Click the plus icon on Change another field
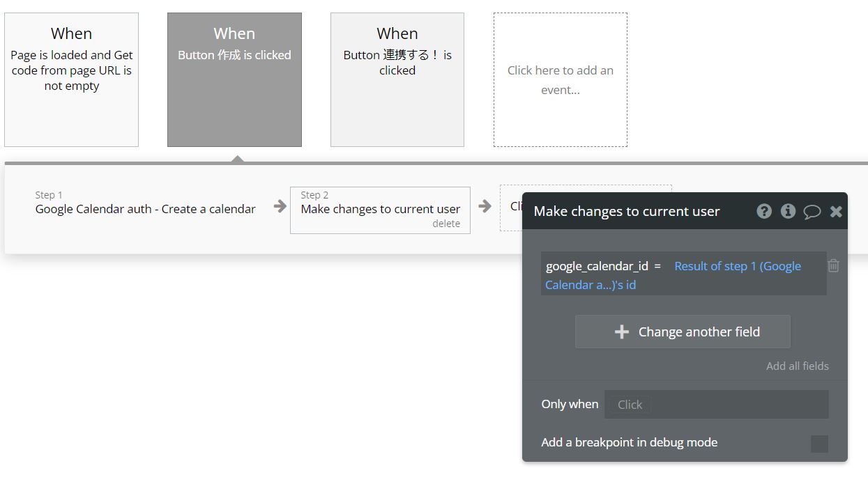 coord(621,332)
